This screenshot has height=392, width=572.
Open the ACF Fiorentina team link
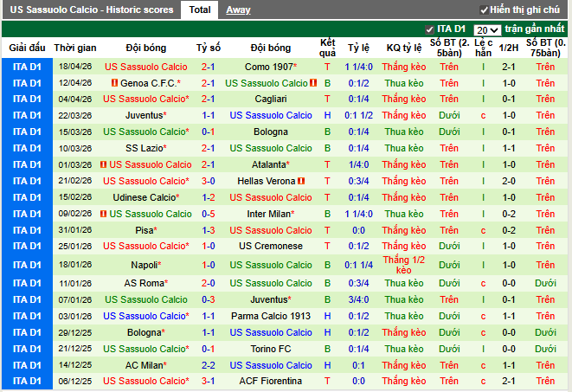(x=271, y=381)
